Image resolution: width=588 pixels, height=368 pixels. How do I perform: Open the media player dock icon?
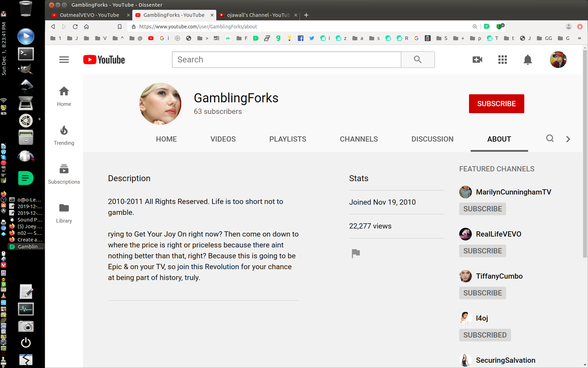[x=26, y=36]
